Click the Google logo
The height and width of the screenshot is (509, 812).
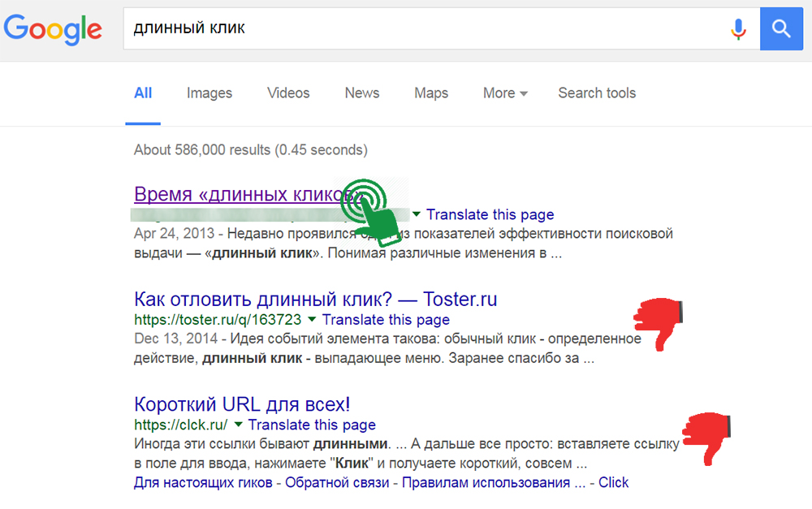(53, 29)
